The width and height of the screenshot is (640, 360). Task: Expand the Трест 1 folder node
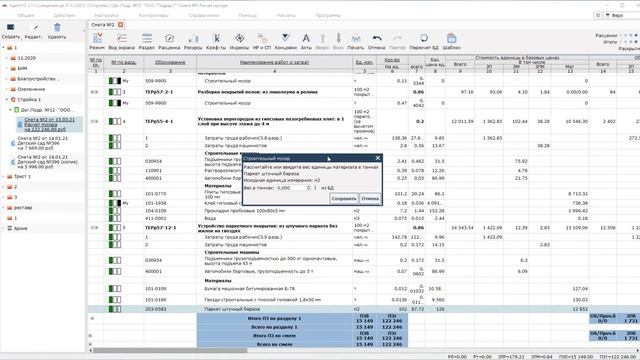click(4, 176)
